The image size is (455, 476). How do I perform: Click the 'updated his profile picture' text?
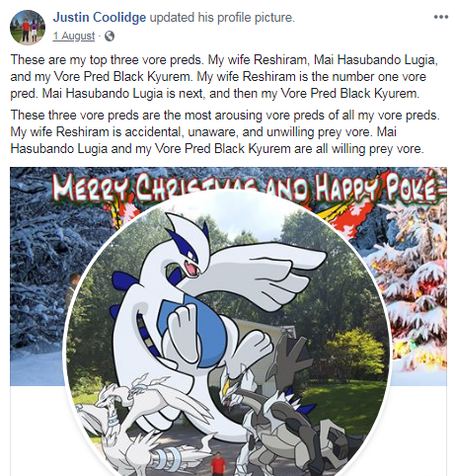[222, 17]
